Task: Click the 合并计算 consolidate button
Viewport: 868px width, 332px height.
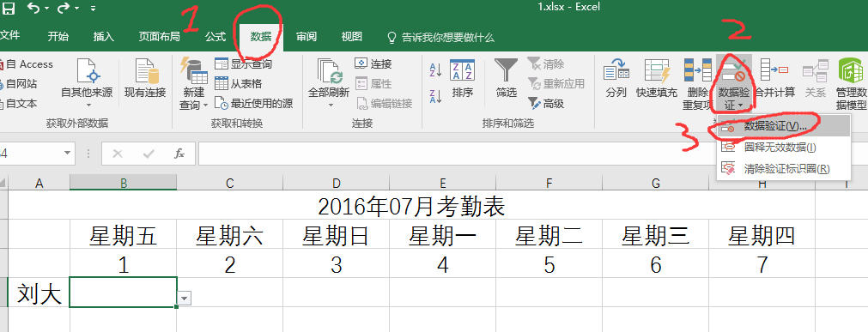Action: (775, 79)
